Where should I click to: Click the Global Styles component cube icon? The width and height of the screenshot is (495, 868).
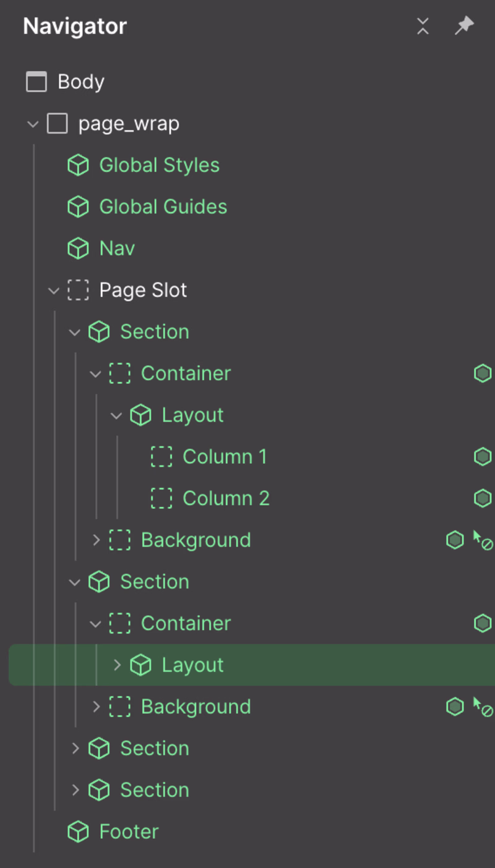78,165
